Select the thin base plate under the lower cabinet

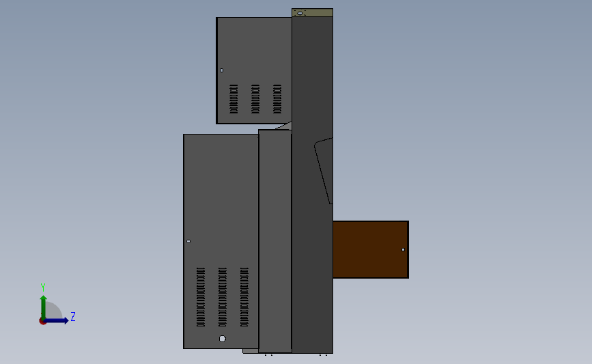[x=251, y=351]
